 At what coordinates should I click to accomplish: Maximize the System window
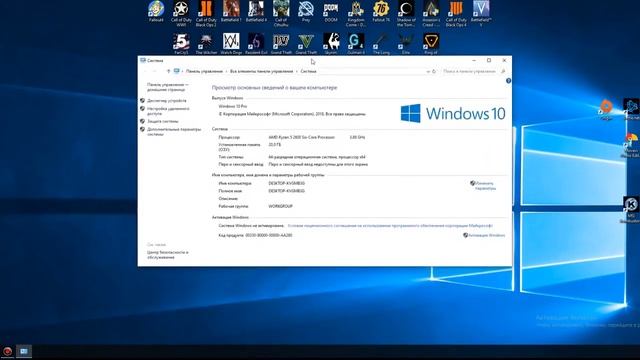489,60
